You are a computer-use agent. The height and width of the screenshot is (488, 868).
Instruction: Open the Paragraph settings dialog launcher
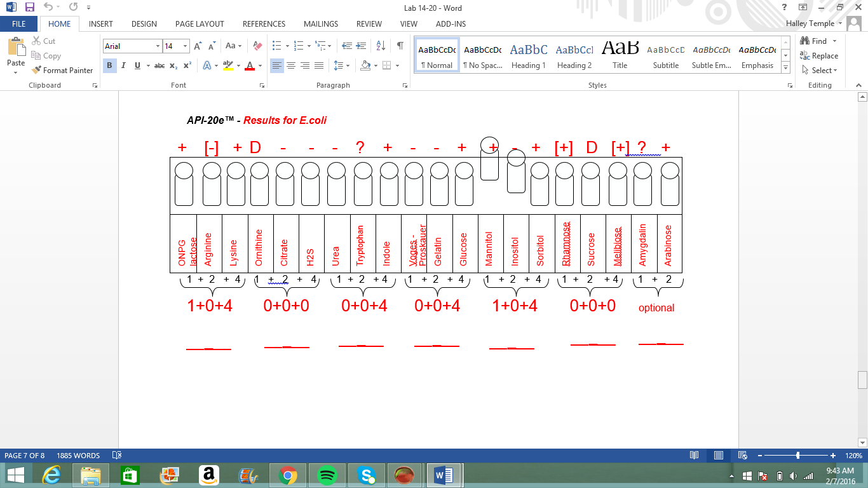click(405, 85)
